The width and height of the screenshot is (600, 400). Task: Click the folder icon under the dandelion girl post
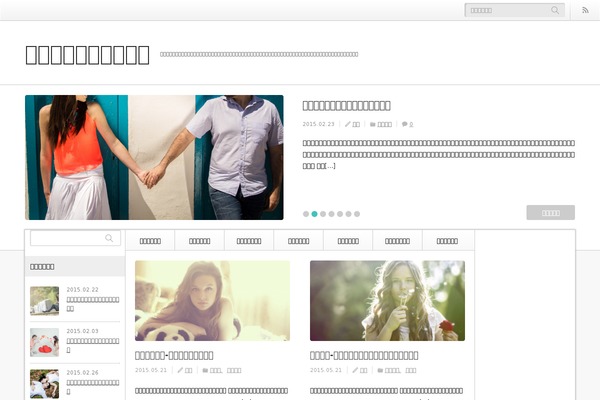[380, 370]
